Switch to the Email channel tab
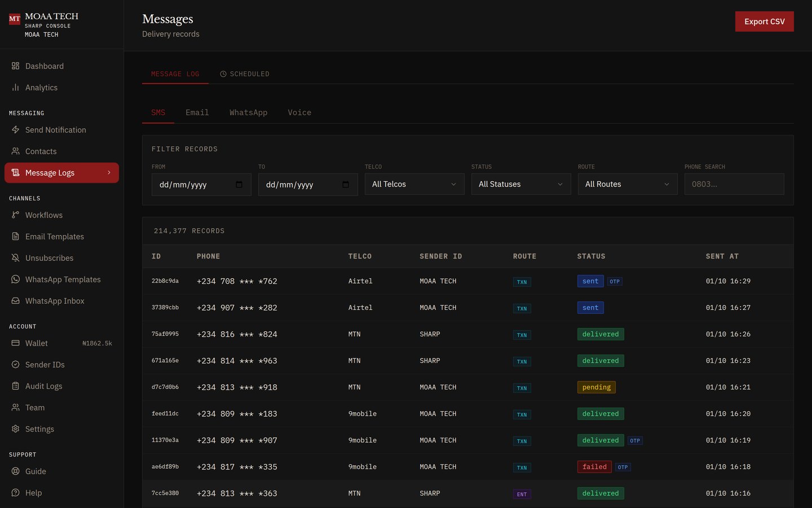This screenshot has width=812, height=508. (197, 112)
